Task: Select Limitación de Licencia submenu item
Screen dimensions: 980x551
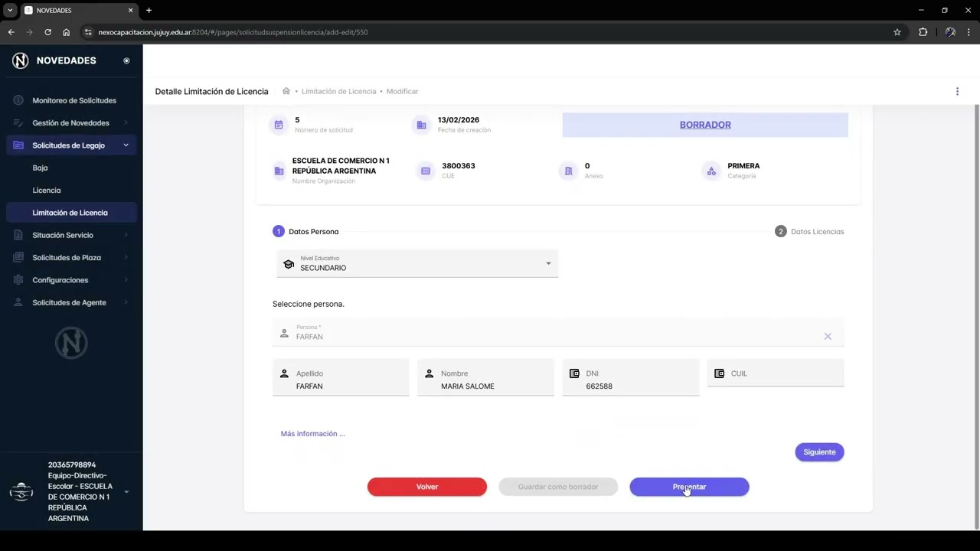Action: pyautogui.click(x=71, y=213)
